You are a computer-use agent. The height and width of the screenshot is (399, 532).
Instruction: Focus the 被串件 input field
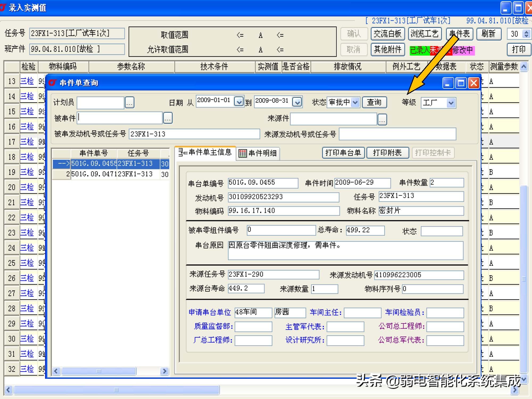(x=120, y=118)
